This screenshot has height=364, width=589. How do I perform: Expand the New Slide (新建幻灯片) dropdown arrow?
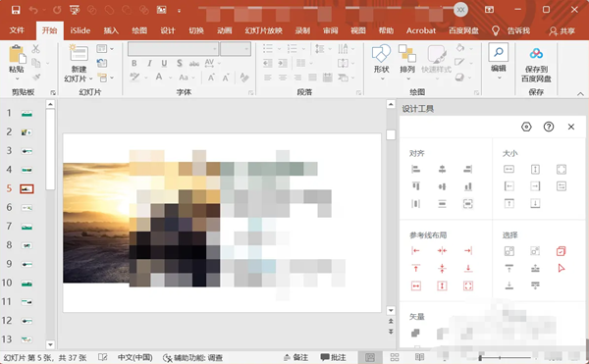(90, 78)
